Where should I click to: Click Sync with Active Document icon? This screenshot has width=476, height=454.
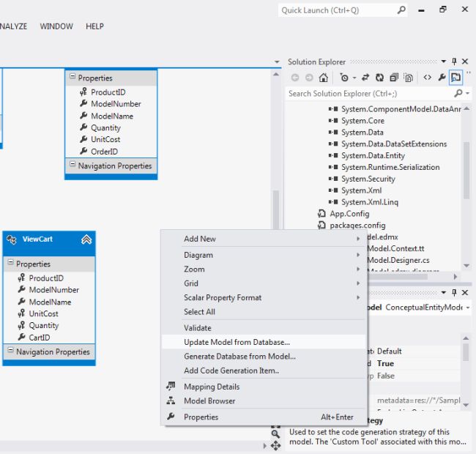[365, 78]
